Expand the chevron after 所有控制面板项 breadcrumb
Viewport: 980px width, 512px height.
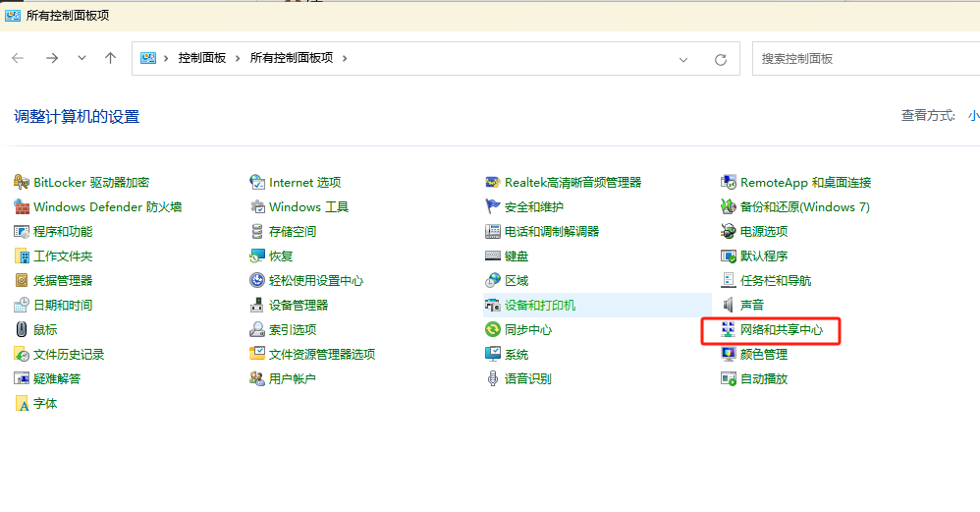pos(345,59)
